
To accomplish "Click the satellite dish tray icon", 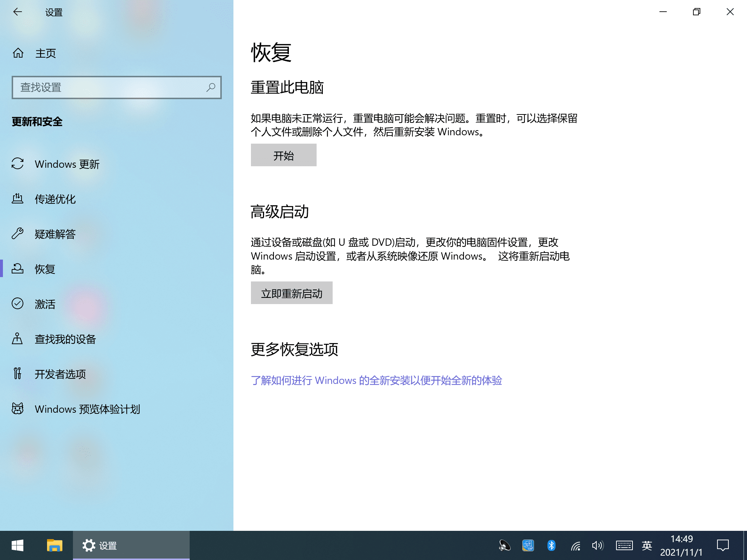I will [x=505, y=545].
